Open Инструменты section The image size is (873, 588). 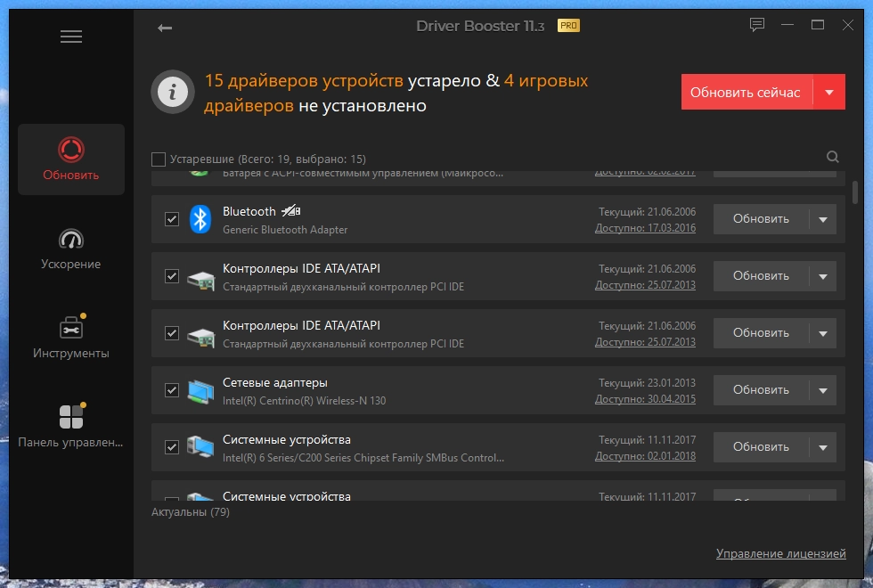(x=71, y=338)
